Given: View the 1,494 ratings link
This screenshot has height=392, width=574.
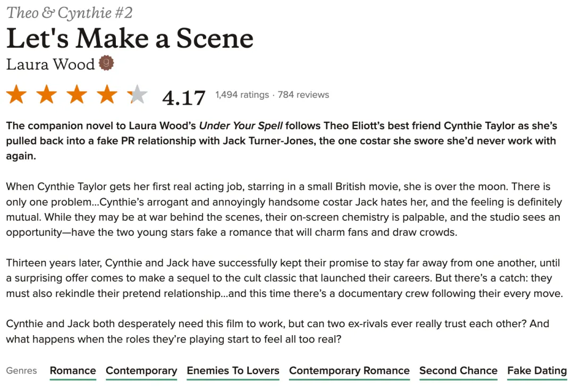Looking at the screenshot, I should click(x=242, y=95).
